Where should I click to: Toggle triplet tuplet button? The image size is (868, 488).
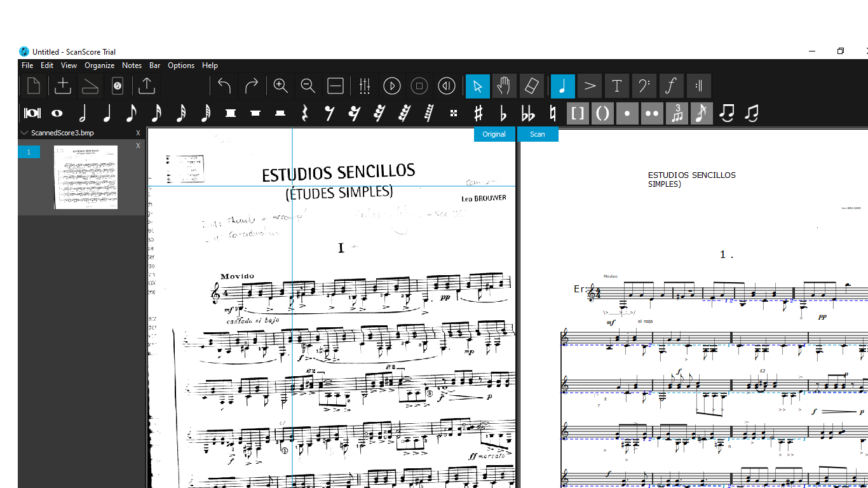pyautogui.click(x=677, y=113)
